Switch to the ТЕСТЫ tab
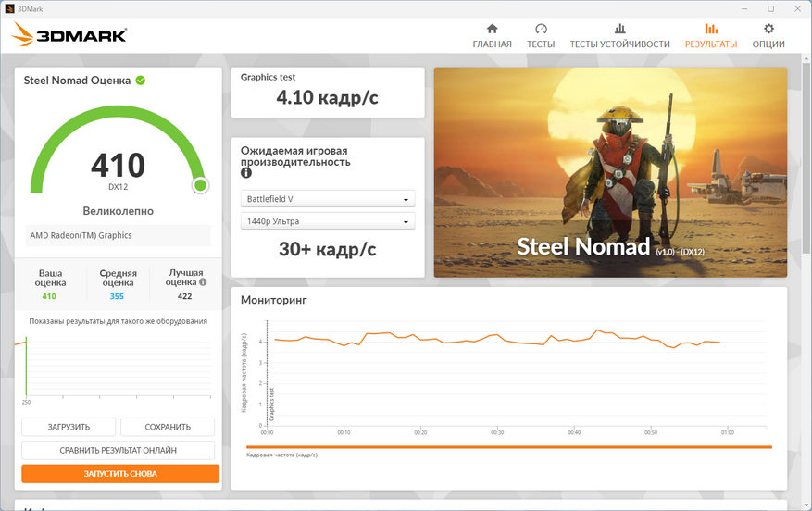The height and width of the screenshot is (511, 812). [x=541, y=36]
